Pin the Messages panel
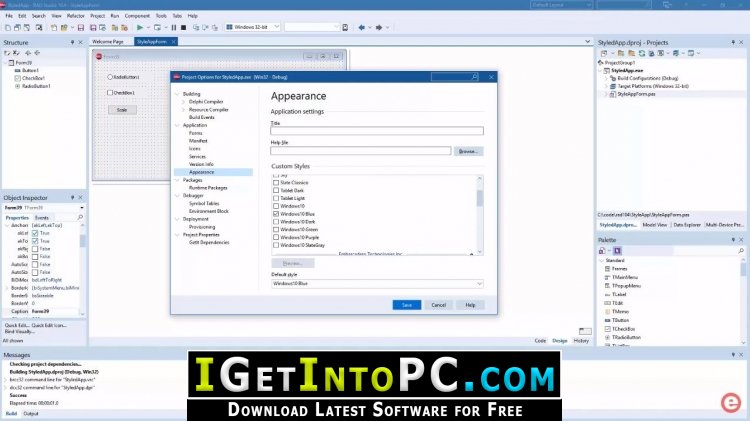This screenshot has height=421, width=750. tap(733, 355)
